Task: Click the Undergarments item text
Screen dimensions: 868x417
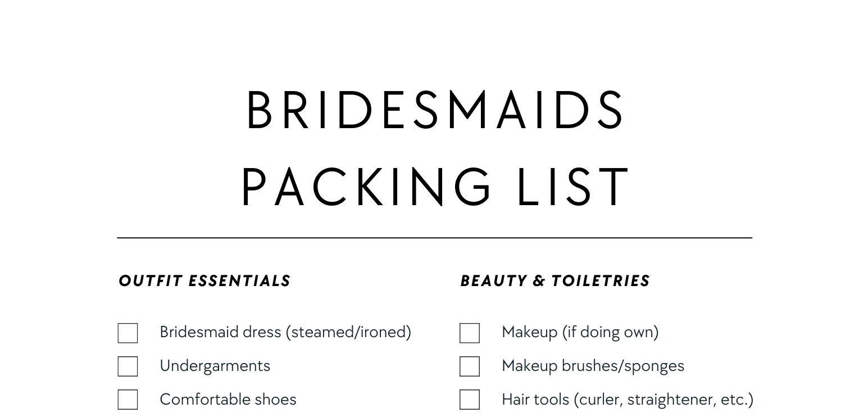Action: (x=215, y=366)
